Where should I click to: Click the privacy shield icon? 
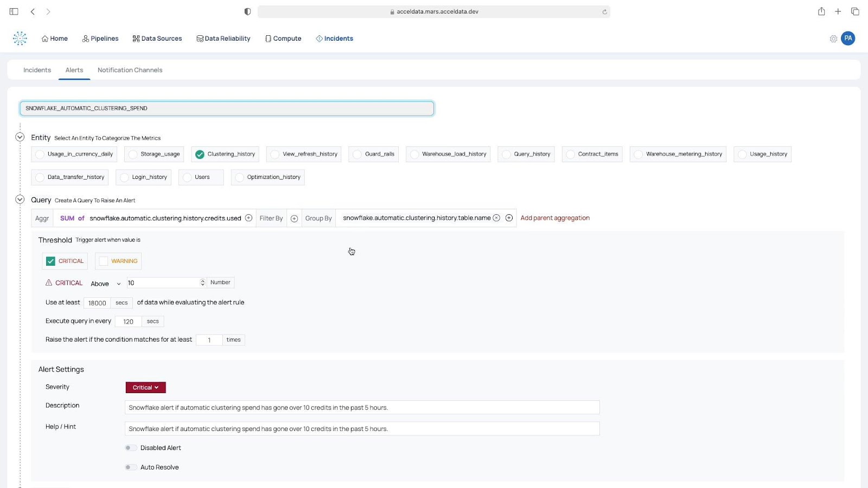(x=247, y=11)
